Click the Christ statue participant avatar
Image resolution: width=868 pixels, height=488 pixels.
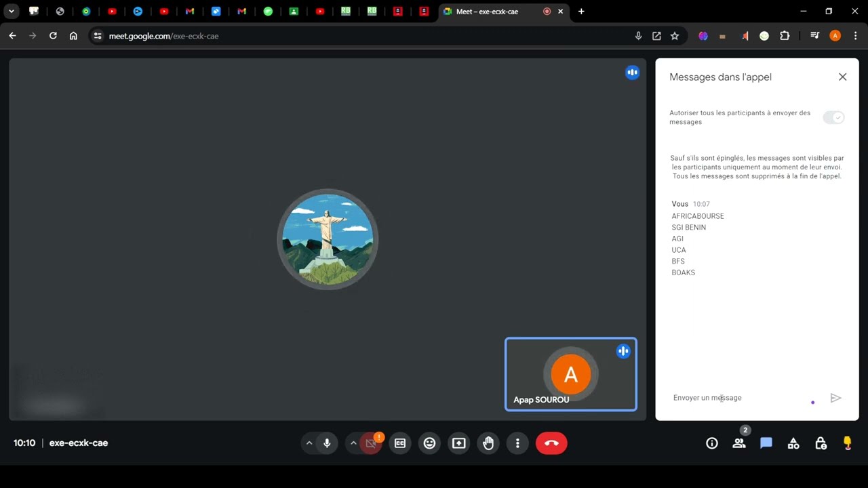tap(328, 239)
